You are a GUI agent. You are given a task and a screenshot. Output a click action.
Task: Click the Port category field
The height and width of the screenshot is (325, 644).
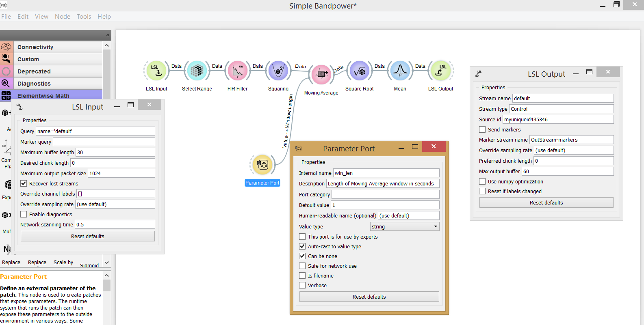click(386, 194)
